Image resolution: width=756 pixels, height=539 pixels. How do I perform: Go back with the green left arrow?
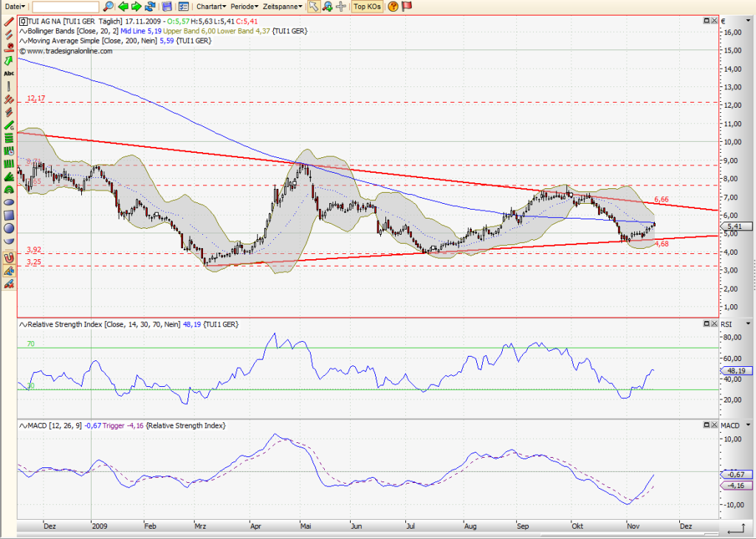[123, 6]
